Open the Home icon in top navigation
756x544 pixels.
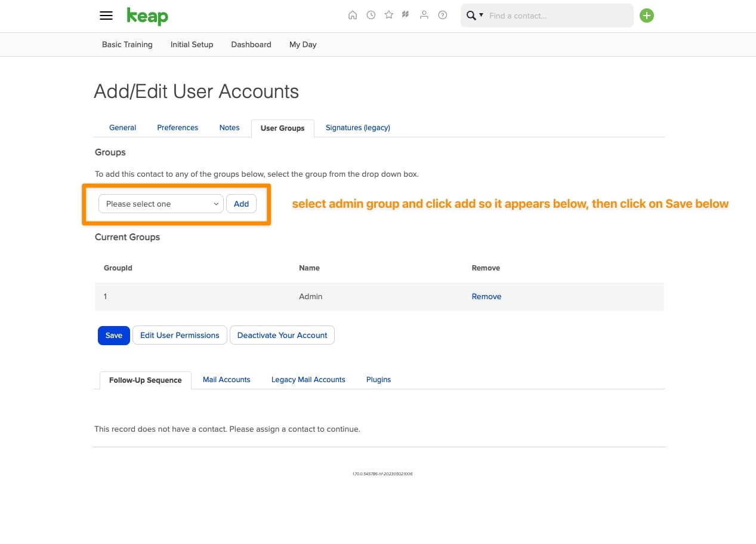(x=353, y=15)
